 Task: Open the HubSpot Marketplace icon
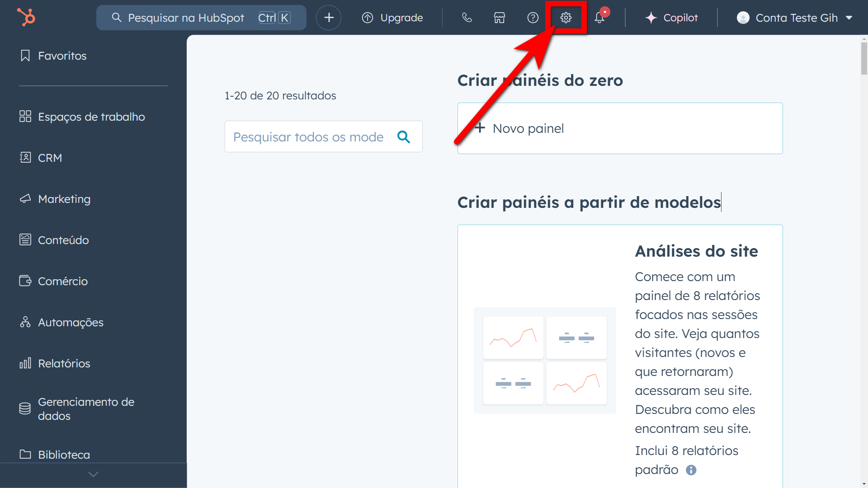pos(499,18)
